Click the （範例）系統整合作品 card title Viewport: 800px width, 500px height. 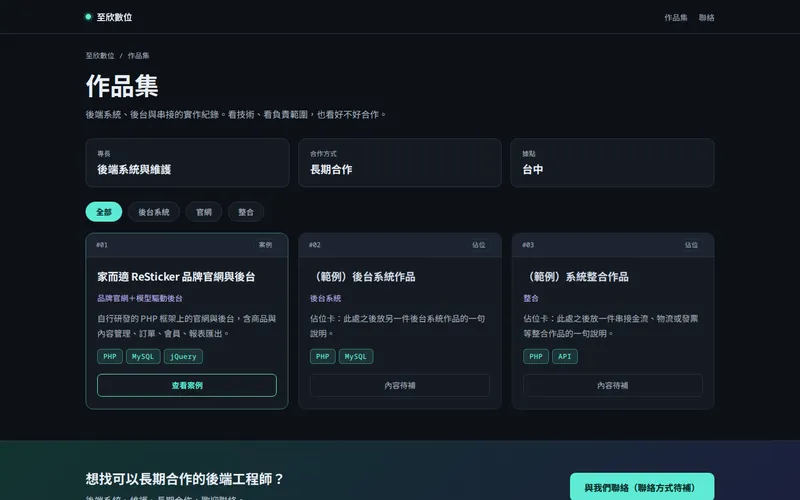point(576,277)
